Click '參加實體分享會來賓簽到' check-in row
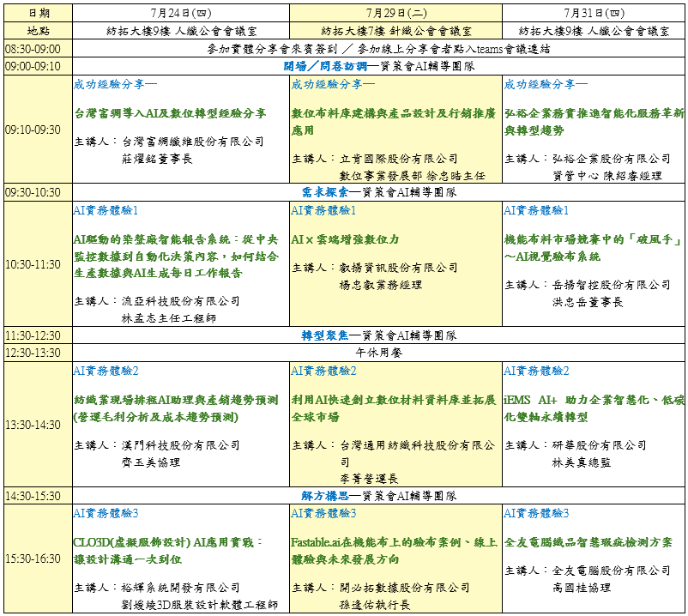The image size is (688, 616). click(x=378, y=49)
